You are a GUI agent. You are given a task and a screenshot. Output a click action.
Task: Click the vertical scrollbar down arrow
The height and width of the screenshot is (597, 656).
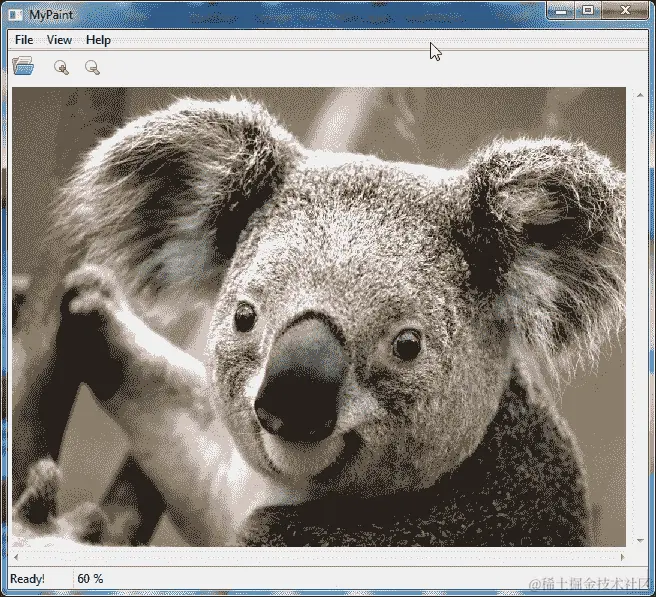click(640, 541)
